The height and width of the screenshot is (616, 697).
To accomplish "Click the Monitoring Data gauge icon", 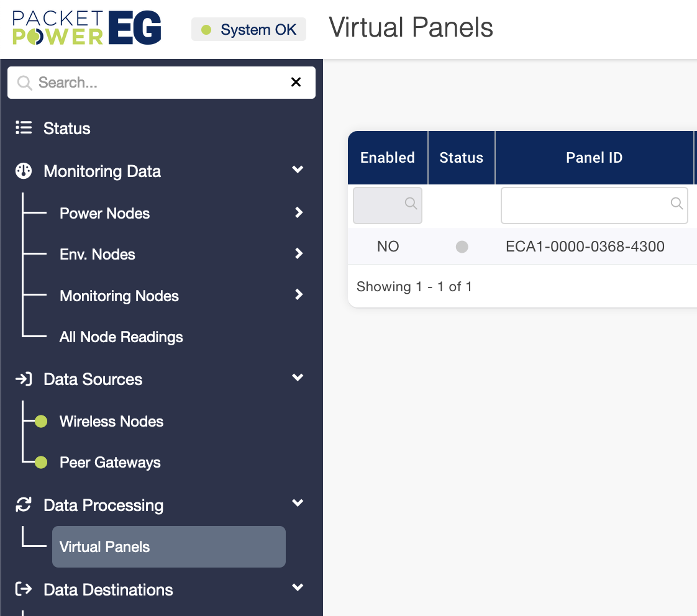I will [24, 171].
